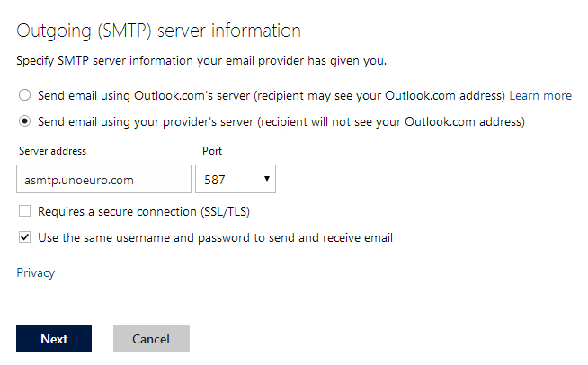This screenshot has height=365, width=588.
Task: Uncheck the same username and password checkbox
Action: point(24,238)
